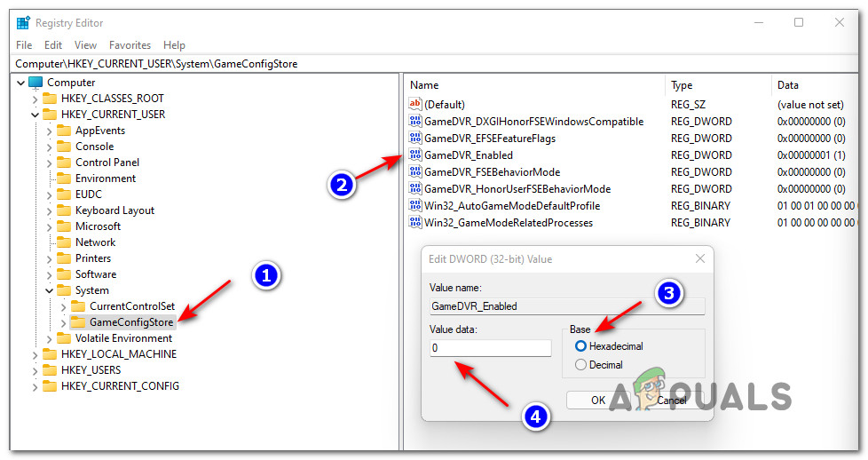This screenshot has width=868, height=460.
Task: Click the Win32_AutoGameModeDefaultProfile binary value icon
Action: (x=415, y=206)
